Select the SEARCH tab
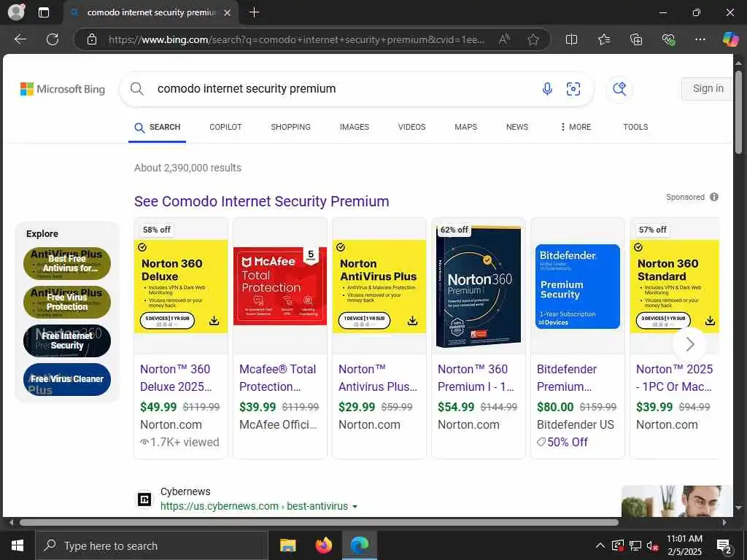The height and width of the screenshot is (560, 747). tap(158, 127)
